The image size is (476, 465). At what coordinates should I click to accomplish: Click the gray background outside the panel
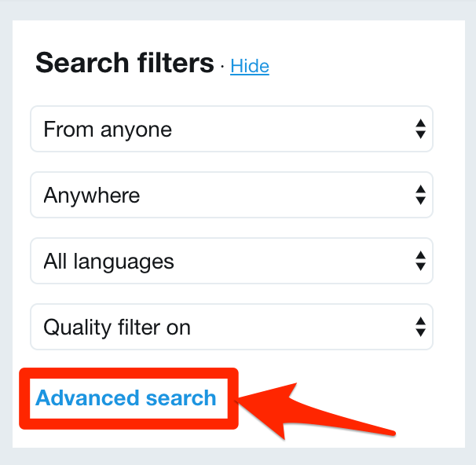(x=6, y=236)
